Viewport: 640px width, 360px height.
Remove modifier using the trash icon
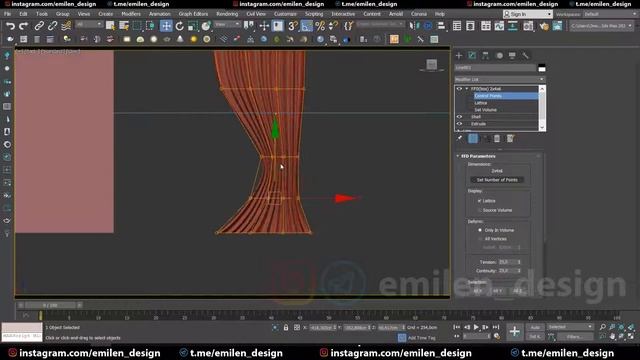coord(497,139)
